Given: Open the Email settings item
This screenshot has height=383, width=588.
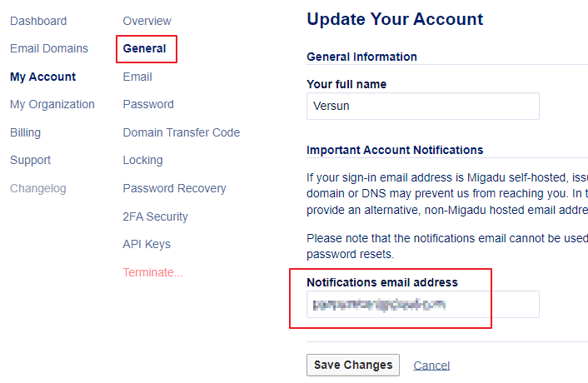Looking at the screenshot, I should click(x=137, y=77).
